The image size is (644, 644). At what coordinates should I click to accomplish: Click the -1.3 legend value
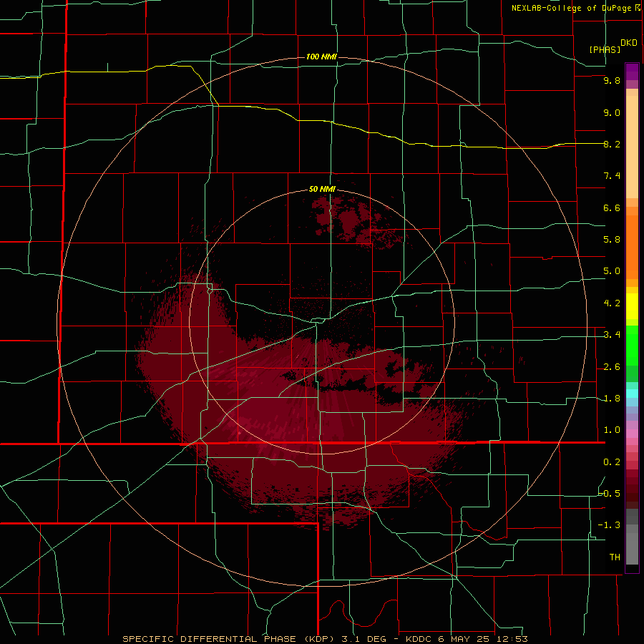tap(610, 525)
